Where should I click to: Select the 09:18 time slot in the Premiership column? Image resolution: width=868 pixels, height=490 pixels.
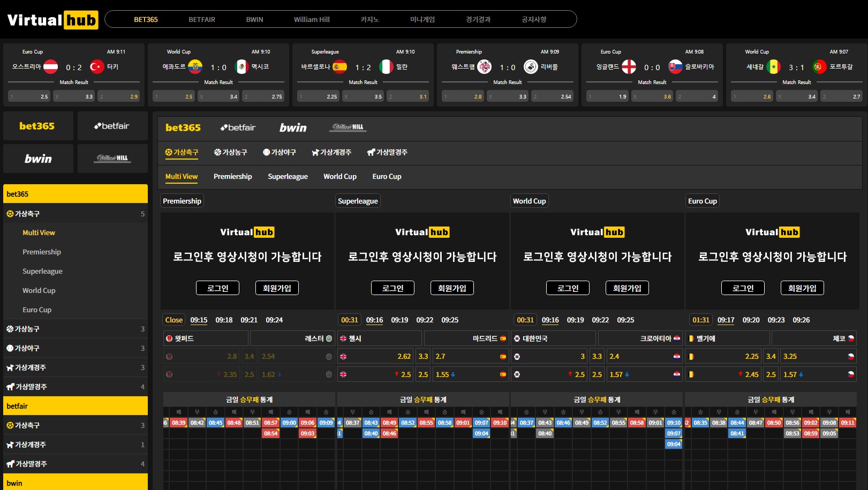223,320
